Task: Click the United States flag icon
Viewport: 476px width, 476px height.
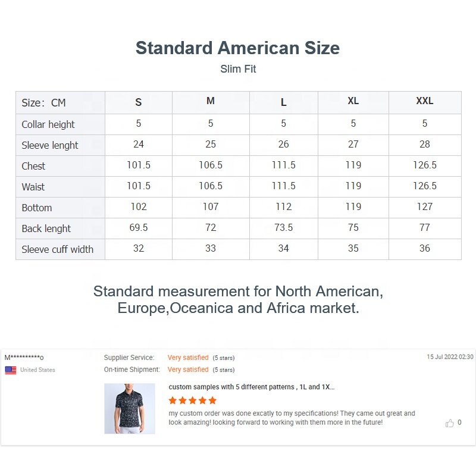Action: tap(11, 370)
